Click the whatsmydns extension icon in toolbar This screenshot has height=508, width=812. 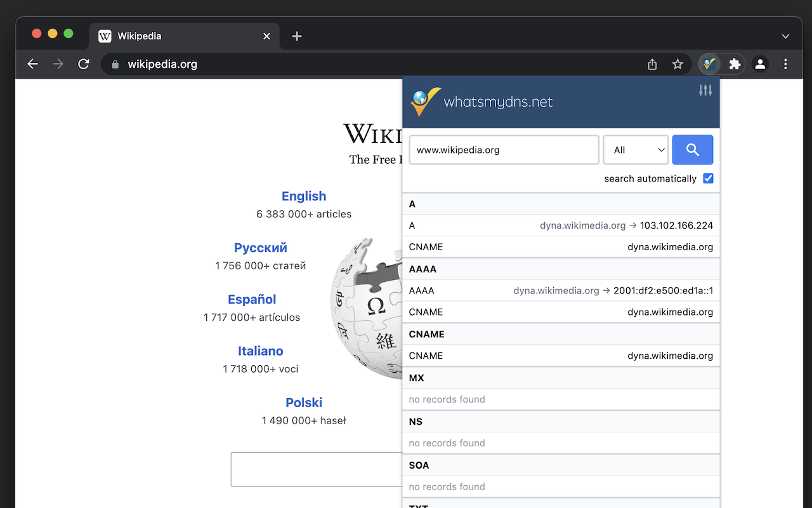click(709, 64)
